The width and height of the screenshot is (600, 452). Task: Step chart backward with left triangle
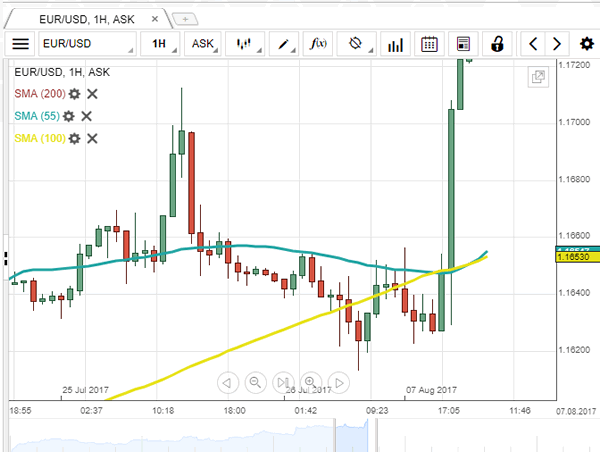(x=228, y=383)
